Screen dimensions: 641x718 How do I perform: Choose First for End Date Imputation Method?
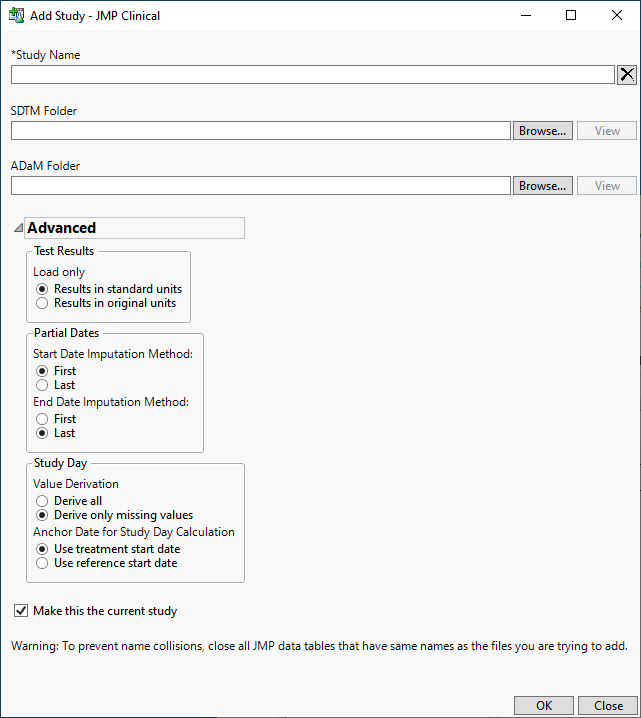(x=42, y=419)
